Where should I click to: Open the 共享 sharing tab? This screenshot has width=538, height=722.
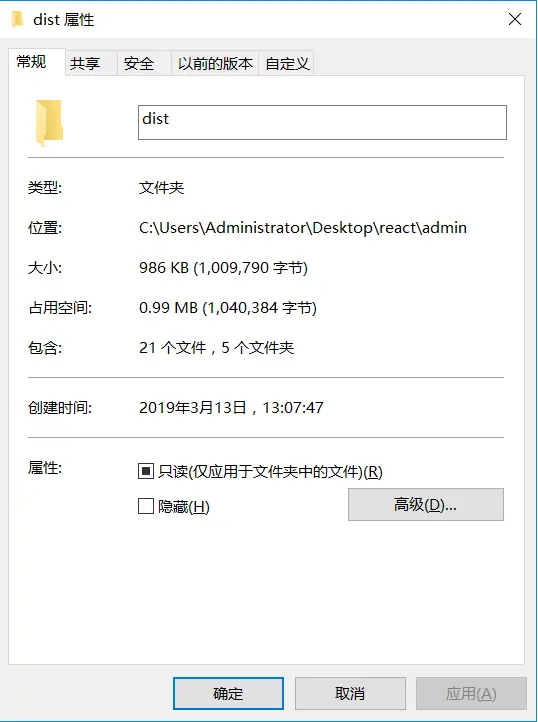pos(85,63)
